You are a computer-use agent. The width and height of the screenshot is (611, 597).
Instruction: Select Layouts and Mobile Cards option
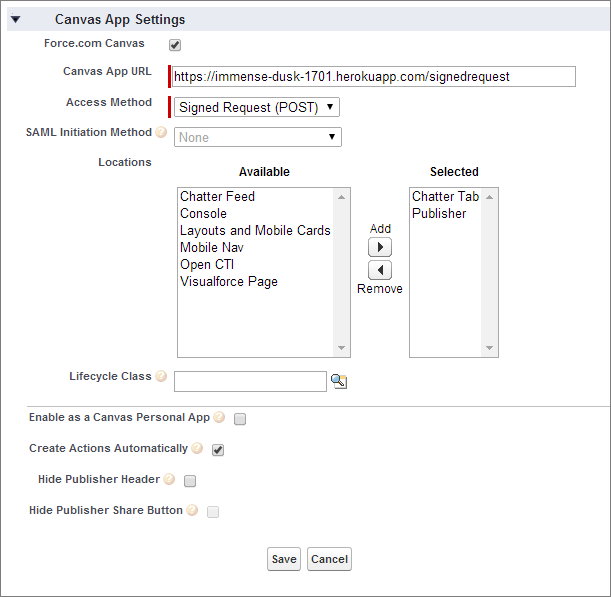(255, 230)
